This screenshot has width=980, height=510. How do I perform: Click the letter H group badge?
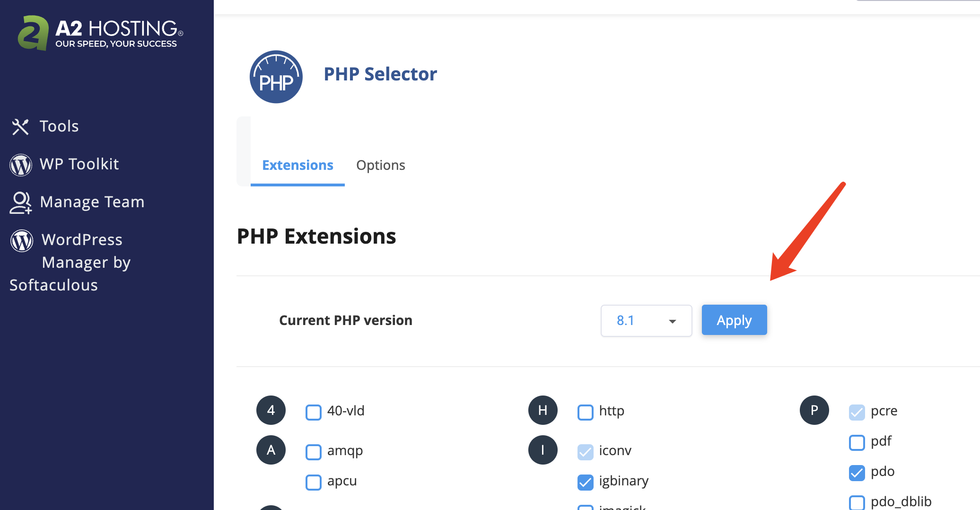pyautogui.click(x=542, y=410)
